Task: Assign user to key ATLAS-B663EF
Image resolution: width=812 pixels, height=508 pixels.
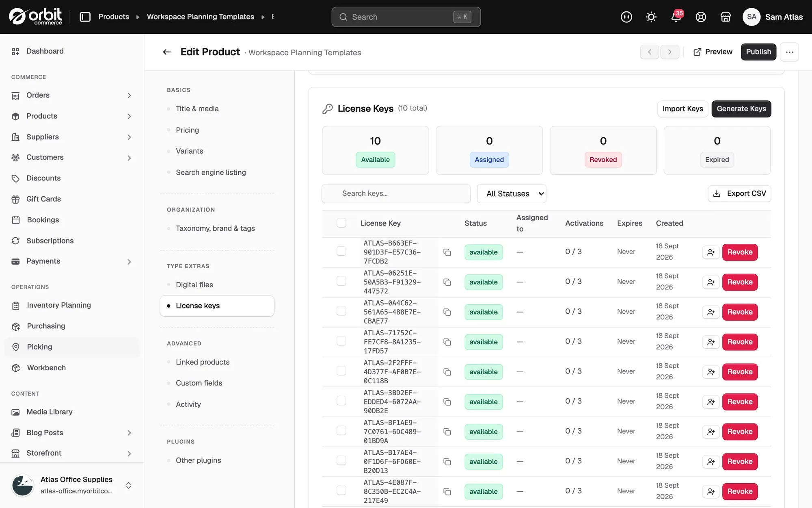Action: click(x=711, y=252)
